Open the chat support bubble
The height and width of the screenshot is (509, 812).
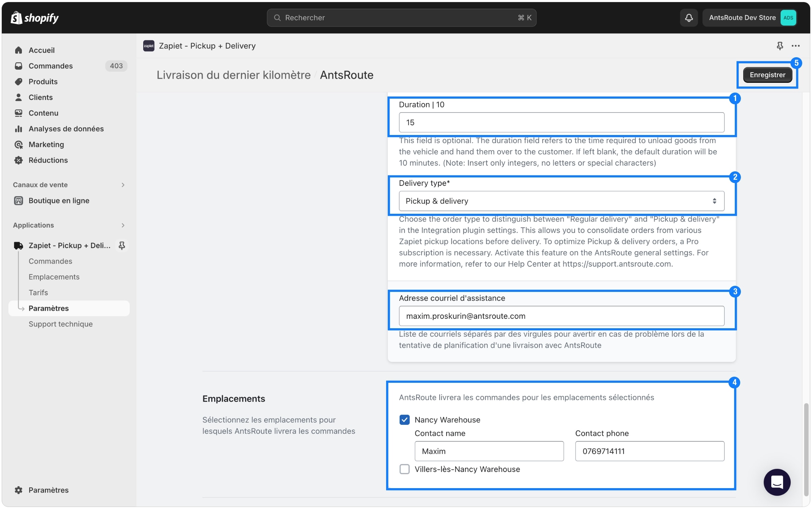tap(777, 482)
